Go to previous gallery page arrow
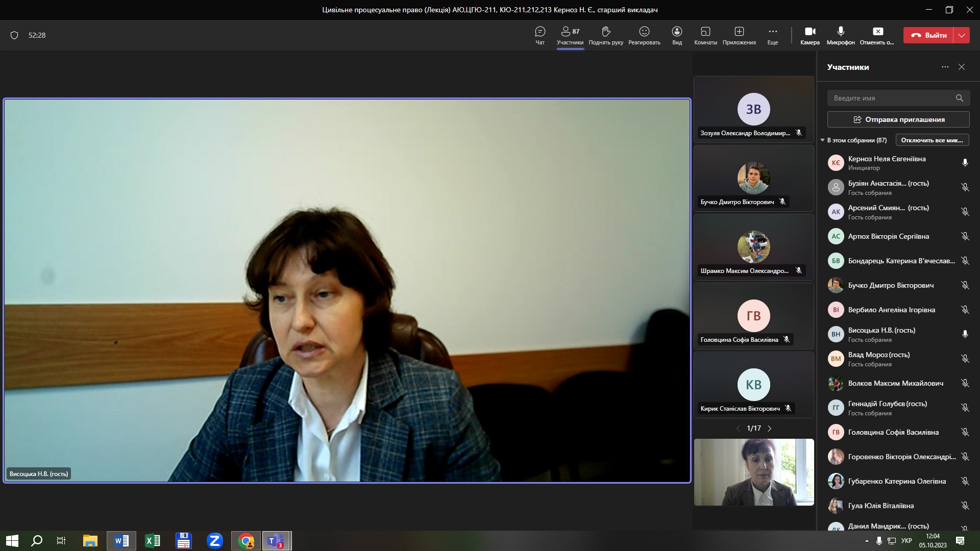The height and width of the screenshot is (551, 980). [x=738, y=429]
